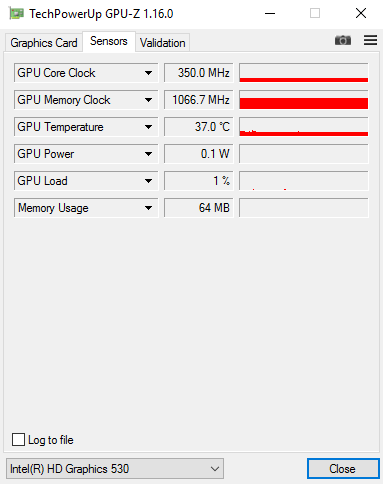Open the hamburger menu icon
The image size is (383, 484).
coord(370,40)
